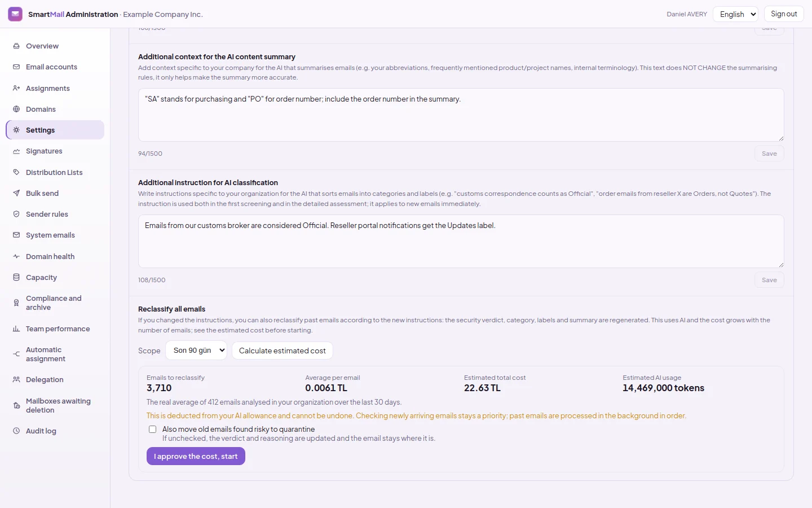
Task: Click the System emails envelope icon
Action: pos(16,235)
